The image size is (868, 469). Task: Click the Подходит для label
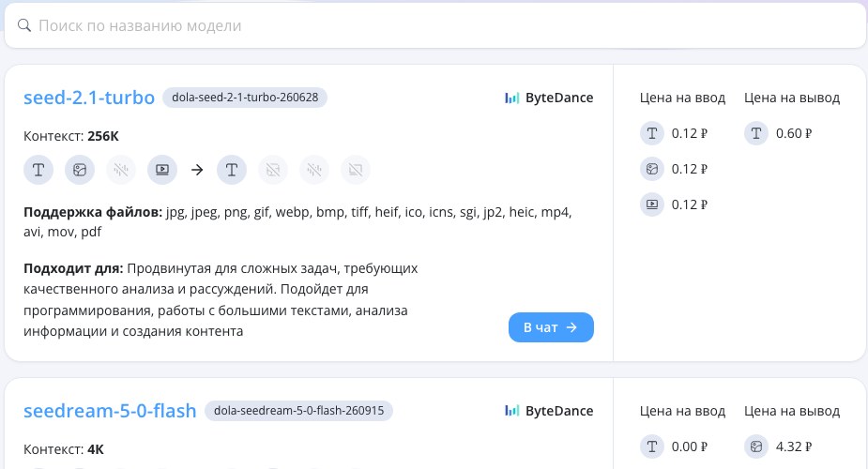73,269
